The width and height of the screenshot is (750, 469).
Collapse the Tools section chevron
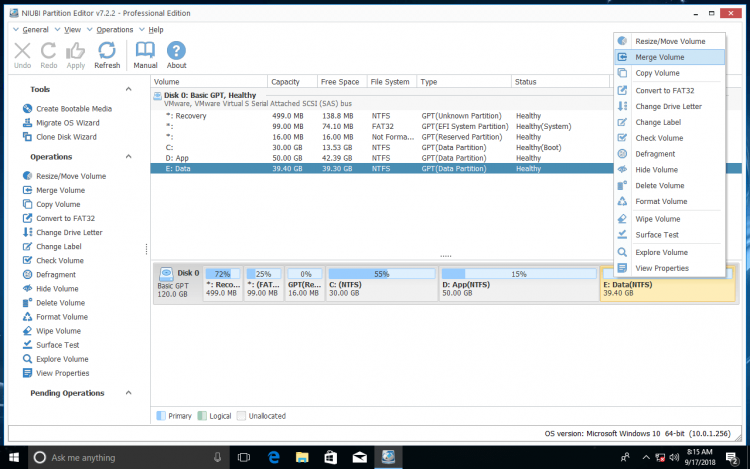pyautogui.click(x=128, y=89)
